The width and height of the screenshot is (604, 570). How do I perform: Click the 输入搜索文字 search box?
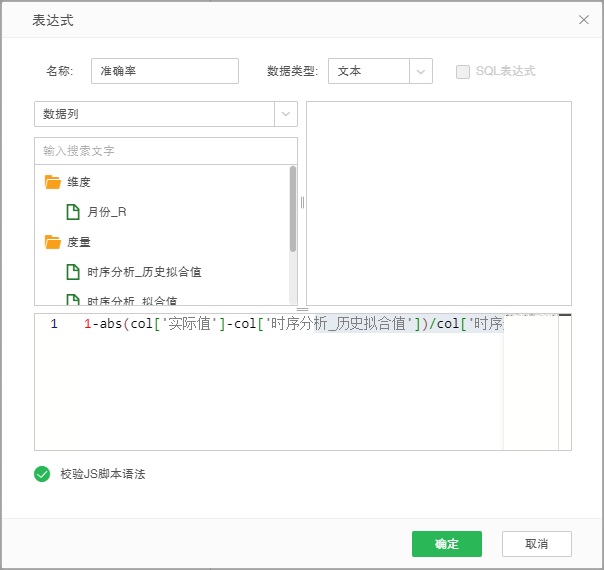[x=165, y=151]
